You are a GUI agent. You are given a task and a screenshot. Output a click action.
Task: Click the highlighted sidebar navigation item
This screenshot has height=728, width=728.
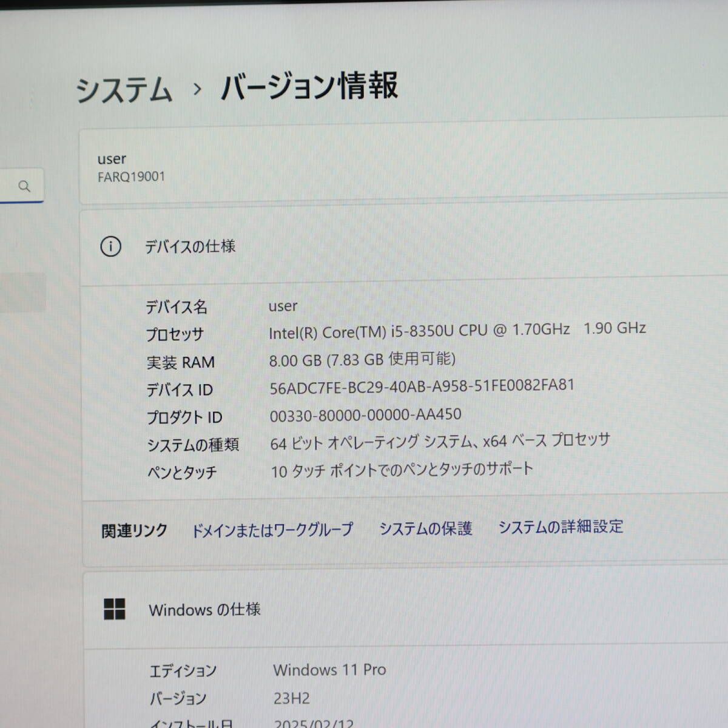[22, 292]
